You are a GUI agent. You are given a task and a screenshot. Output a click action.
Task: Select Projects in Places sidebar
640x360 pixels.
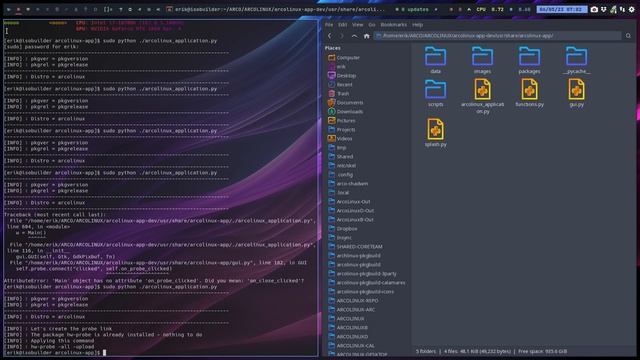click(342, 129)
